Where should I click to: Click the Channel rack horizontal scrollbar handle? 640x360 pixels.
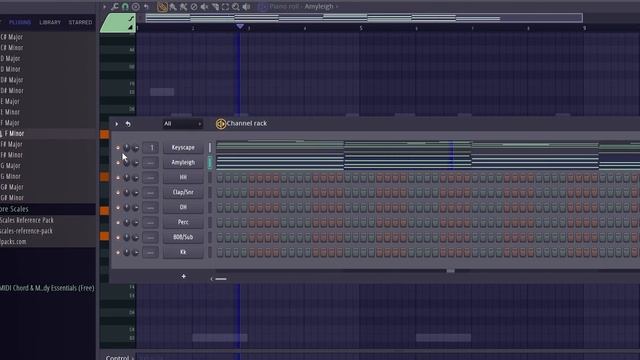221,279
